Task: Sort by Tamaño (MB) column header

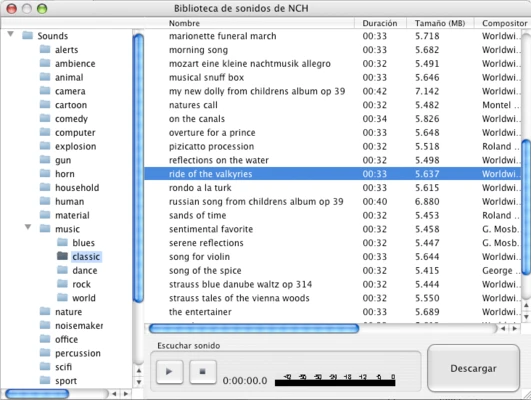Action: click(x=440, y=23)
